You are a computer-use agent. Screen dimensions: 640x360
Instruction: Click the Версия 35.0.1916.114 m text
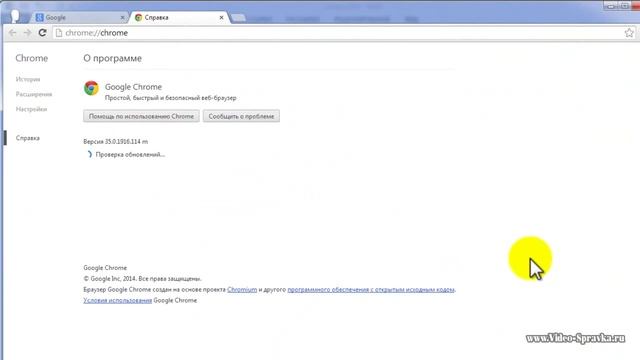click(x=116, y=142)
